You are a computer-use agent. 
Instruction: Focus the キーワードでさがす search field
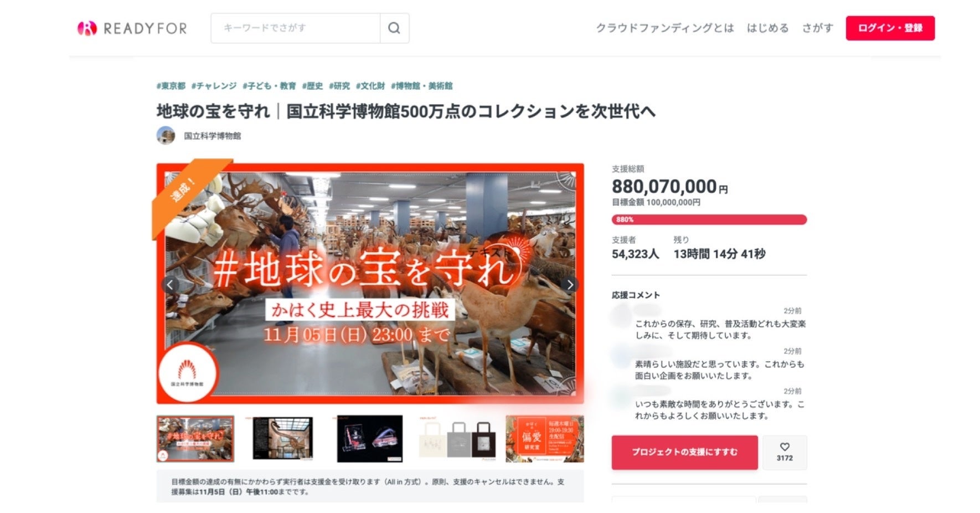click(x=296, y=28)
